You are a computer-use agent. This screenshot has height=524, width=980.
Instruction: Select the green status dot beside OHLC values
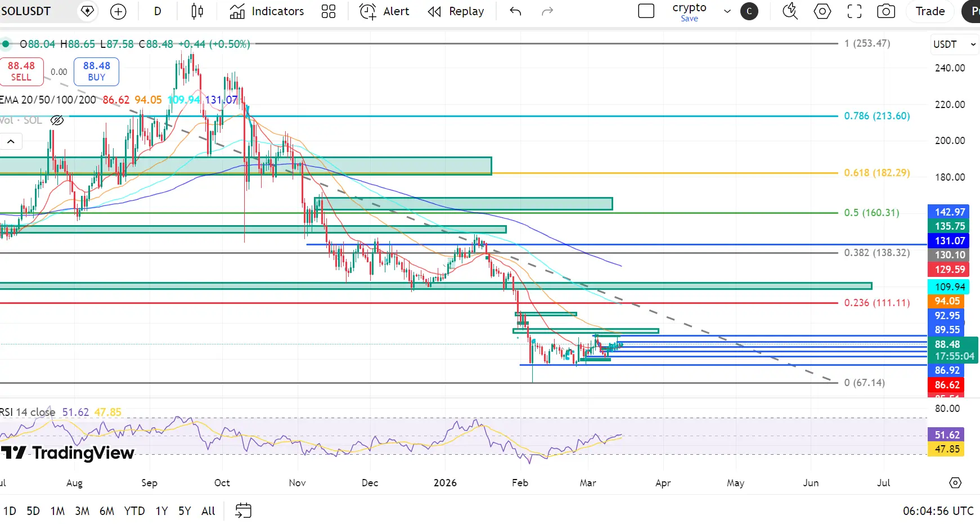(6, 43)
